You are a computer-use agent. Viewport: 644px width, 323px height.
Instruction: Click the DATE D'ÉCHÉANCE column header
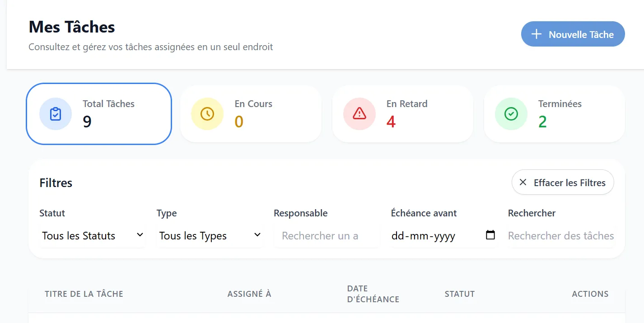click(373, 294)
